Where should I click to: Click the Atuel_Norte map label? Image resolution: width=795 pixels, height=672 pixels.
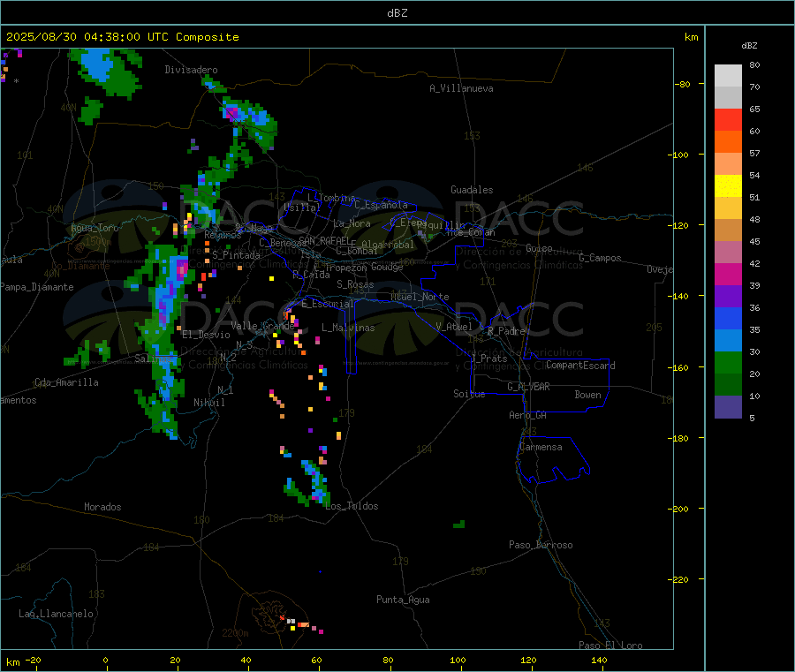click(420, 297)
